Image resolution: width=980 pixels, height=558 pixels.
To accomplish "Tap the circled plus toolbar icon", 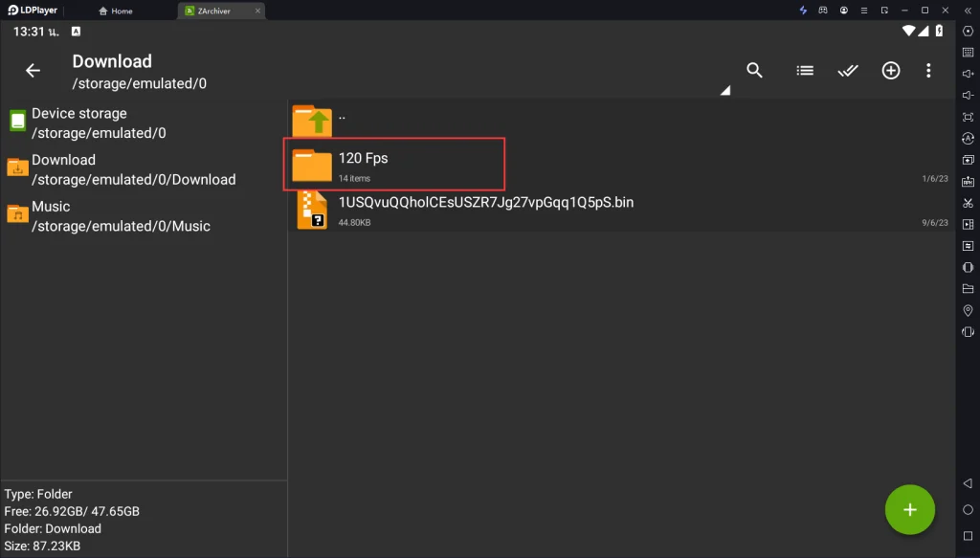I will 891,70.
